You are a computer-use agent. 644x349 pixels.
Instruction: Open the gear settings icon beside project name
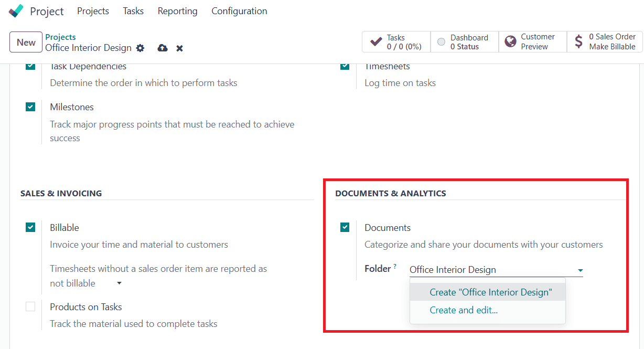coord(140,48)
